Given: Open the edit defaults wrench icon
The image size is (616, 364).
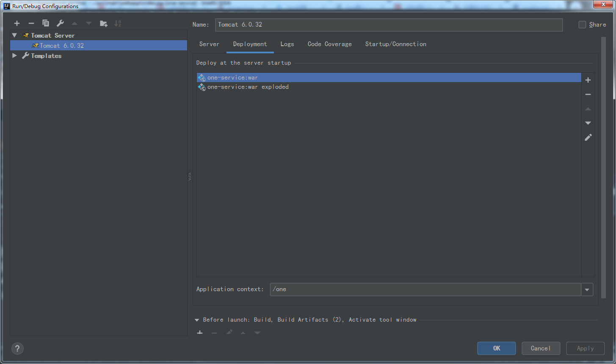Looking at the screenshot, I should coord(60,23).
